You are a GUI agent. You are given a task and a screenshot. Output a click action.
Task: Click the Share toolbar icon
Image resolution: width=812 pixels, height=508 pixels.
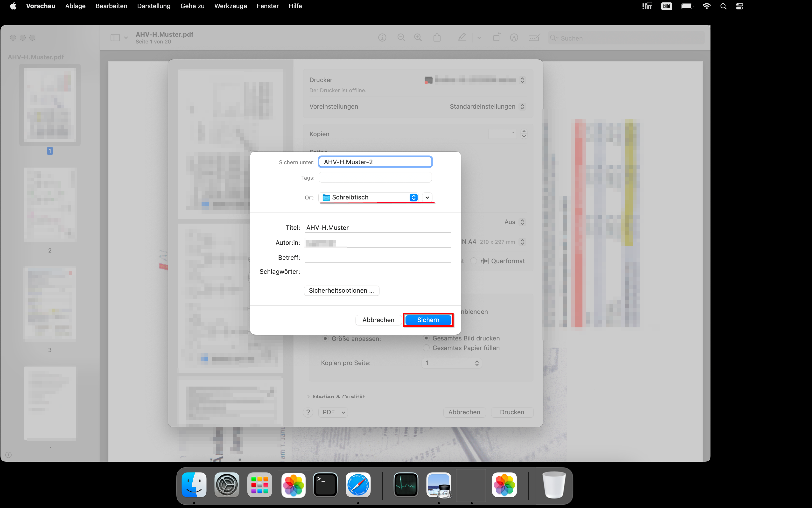tap(437, 38)
